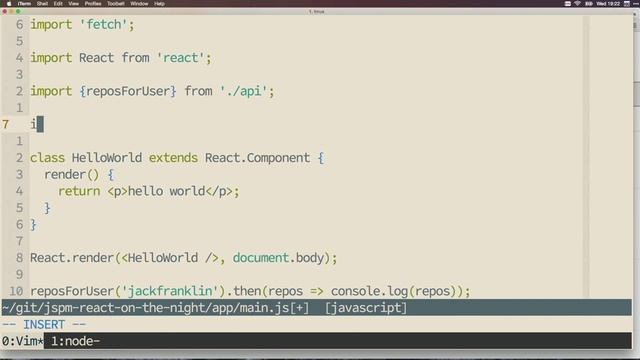
Task: Click React.render call line
Action: coord(184,258)
